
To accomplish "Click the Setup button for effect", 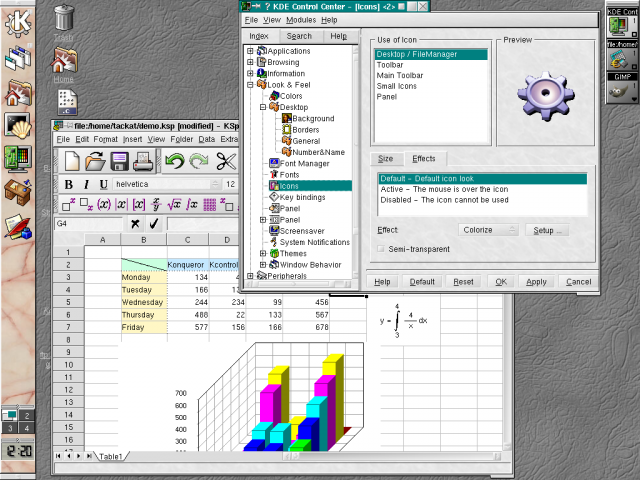I will coord(546,230).
